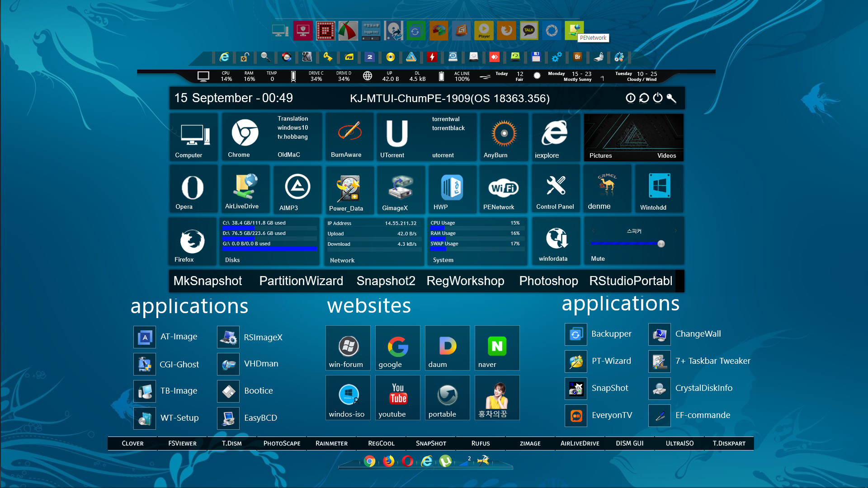The image size is (868, 488).
Task: Click the wrench settings icon in header
Action: (x=671, y=98)
